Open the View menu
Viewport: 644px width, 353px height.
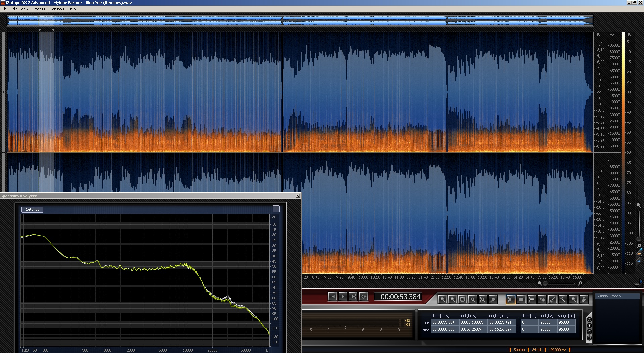pos(24,9)
